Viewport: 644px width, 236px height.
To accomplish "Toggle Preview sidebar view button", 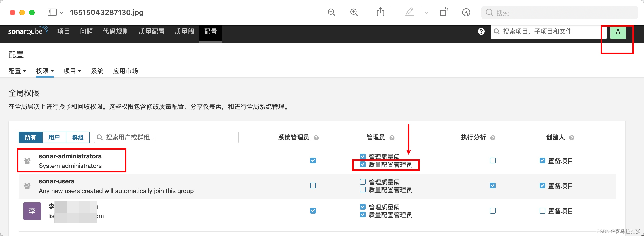I will 52,13.
